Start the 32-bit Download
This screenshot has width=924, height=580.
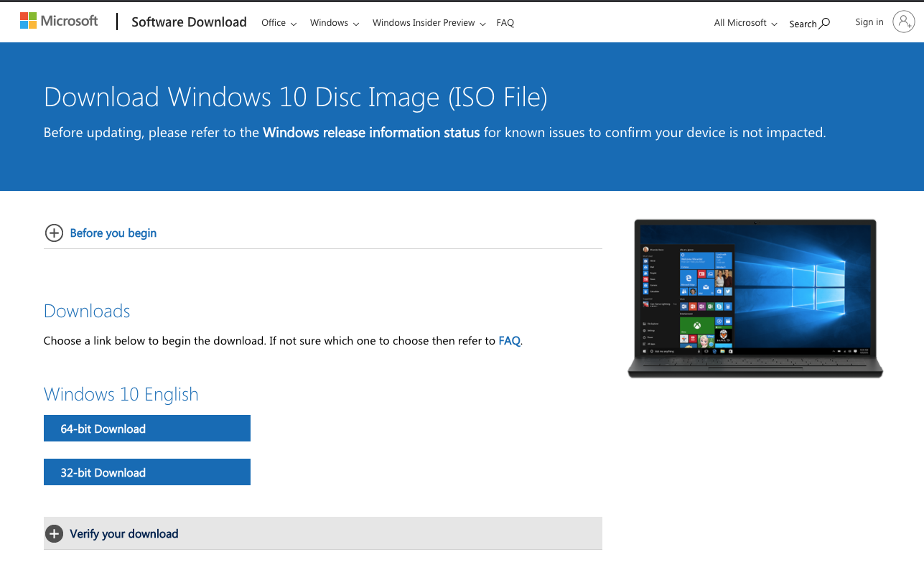point(147,472)
